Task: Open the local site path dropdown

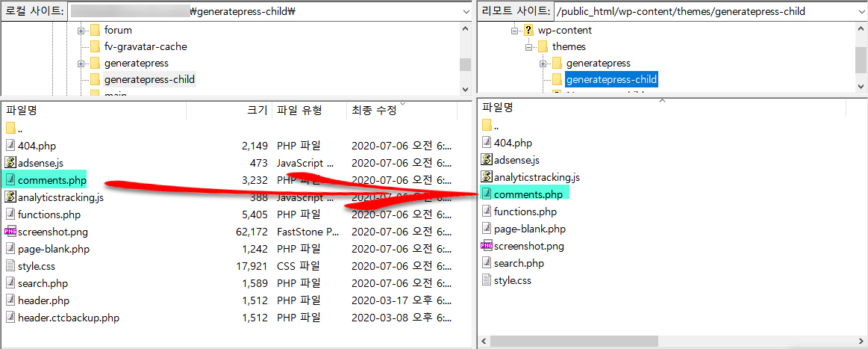Action: pyautogui.click(x=465, y=11)
